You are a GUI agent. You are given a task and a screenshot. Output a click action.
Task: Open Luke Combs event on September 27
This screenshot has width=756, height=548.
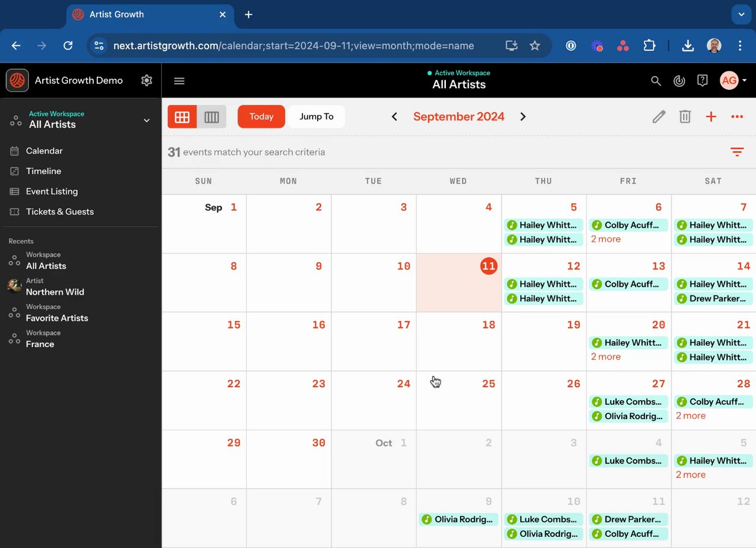click(628, 401)
